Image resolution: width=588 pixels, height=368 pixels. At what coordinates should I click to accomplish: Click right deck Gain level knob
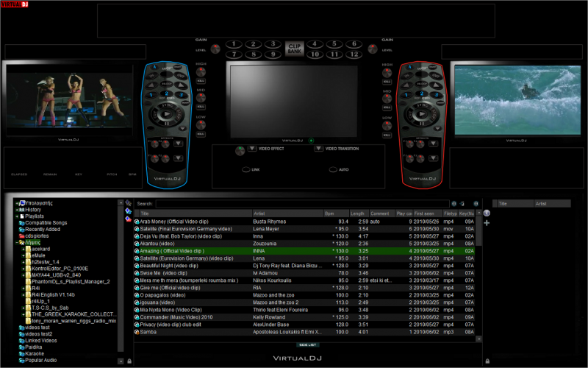pyautogui.click(x=373, y=49)
